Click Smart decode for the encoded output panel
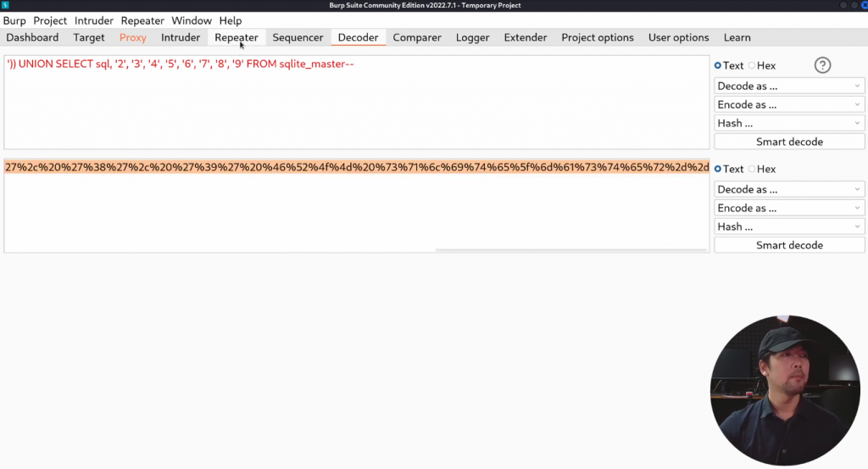Image resolution: width=868 pixels, height=469 pixels. point(789,245)
